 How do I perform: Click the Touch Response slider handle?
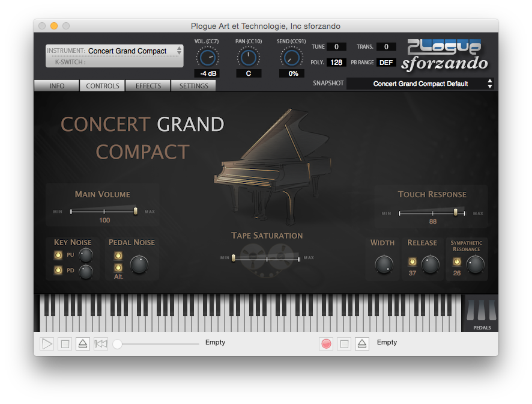[x=455, y=212]
